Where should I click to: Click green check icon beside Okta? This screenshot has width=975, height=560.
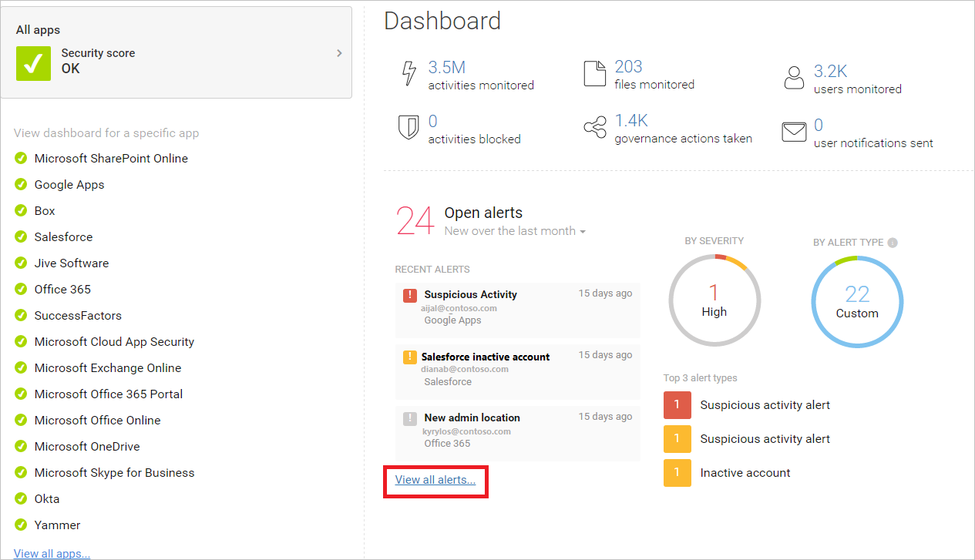21,498
